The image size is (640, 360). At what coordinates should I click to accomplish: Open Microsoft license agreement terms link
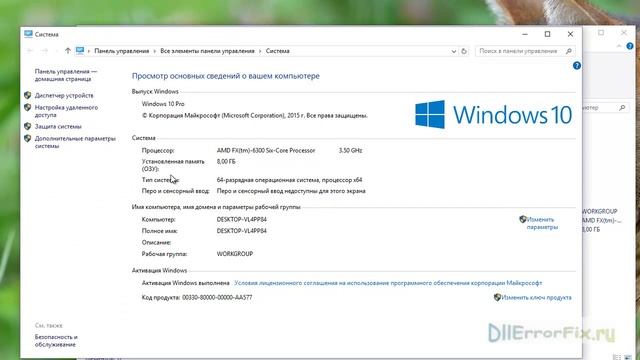pyautogui.click(x=388, y=283)
